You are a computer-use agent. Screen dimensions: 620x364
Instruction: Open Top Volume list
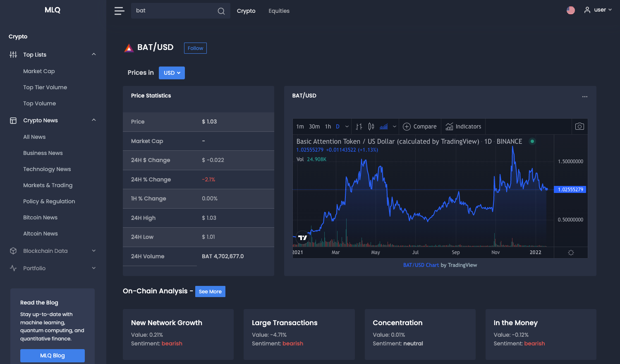pos(39,103)
